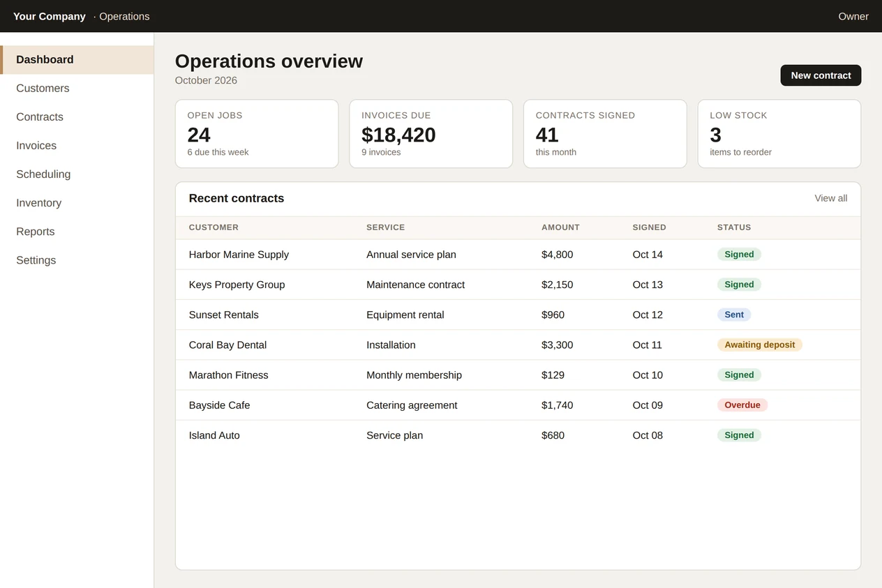The image size is (882, 588).
Task: Click the Sent status badge
Action: [734, 315]
